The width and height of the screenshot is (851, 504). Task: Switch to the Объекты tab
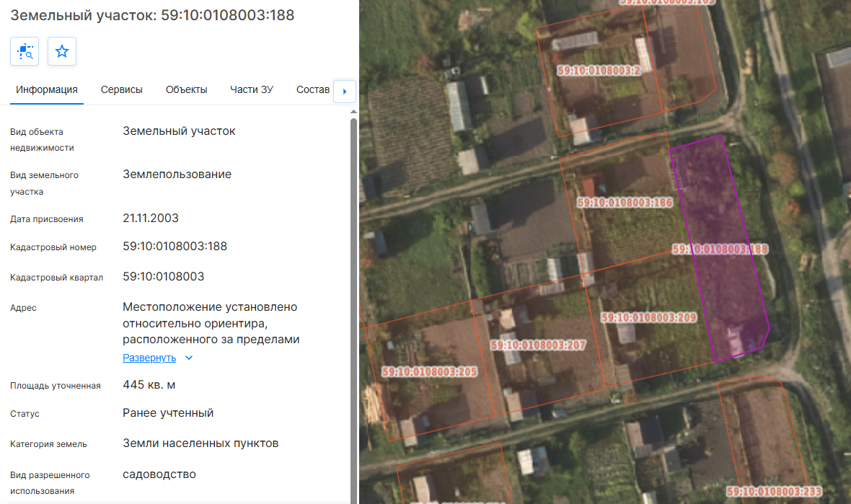186,90
